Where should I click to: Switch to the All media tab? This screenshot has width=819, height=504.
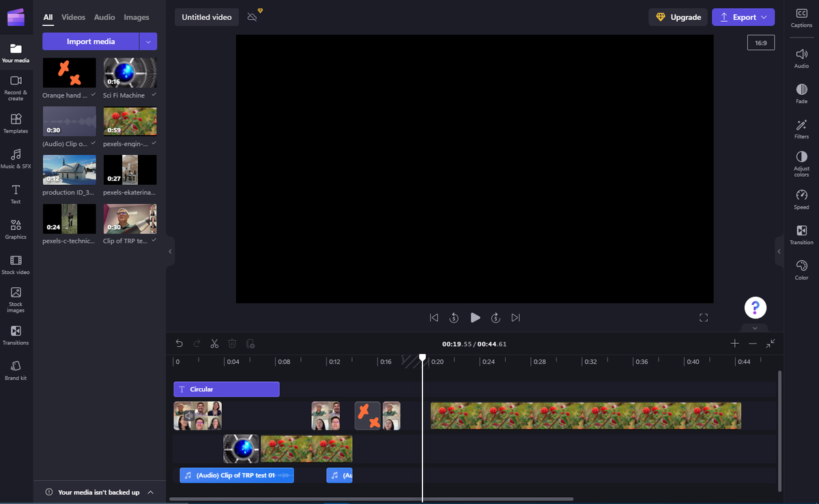pyautogui.click(x=48, y=17)
